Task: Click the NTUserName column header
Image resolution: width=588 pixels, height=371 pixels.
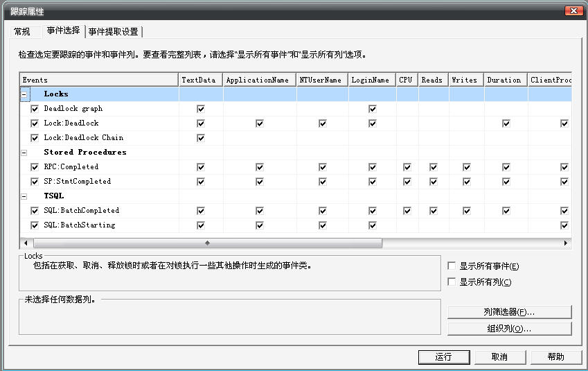Action: (x=323, y=80)
